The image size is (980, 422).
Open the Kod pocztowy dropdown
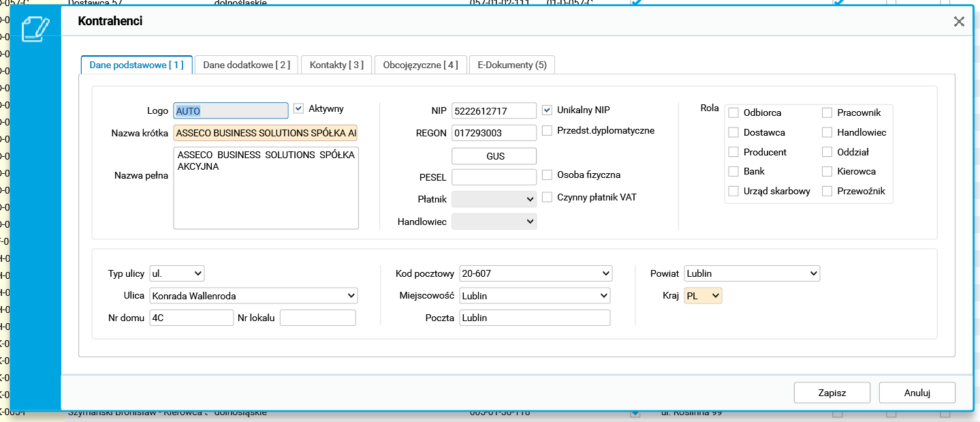pos(536,273)
